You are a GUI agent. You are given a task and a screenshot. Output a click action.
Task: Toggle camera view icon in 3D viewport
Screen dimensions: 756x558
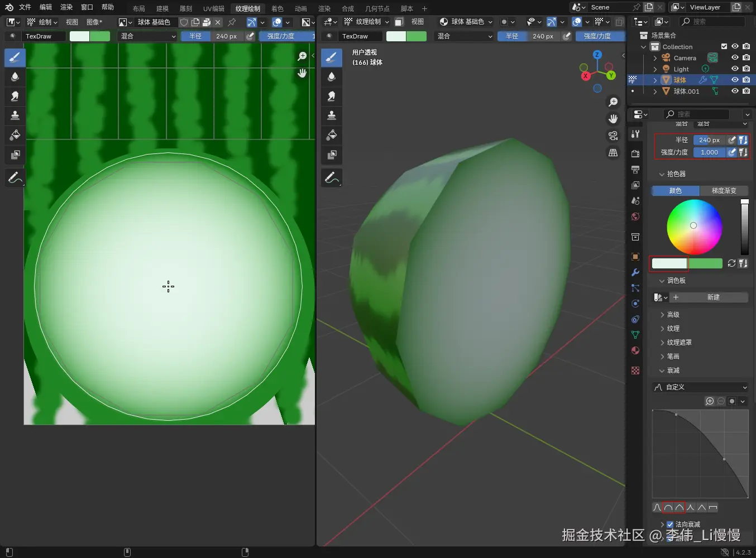pyautogui.click(x=613, y=136)
